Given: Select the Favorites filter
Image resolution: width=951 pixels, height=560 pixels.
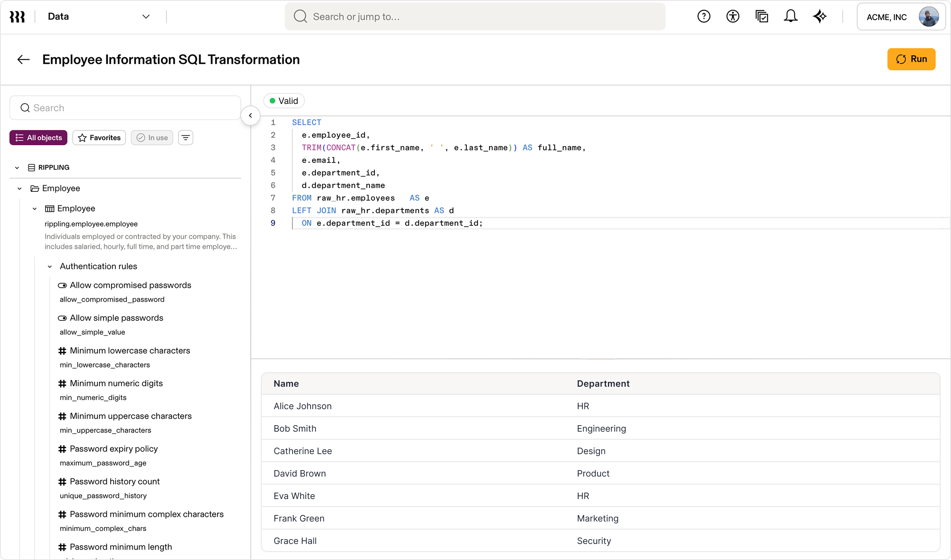Looking at the screenshot, I should (x=99, y=138).
